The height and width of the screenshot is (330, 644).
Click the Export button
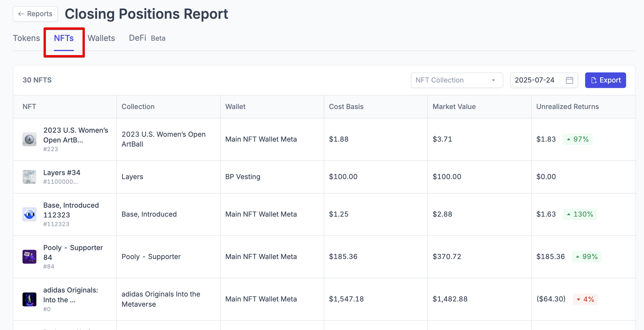click(x=605, y=80)
